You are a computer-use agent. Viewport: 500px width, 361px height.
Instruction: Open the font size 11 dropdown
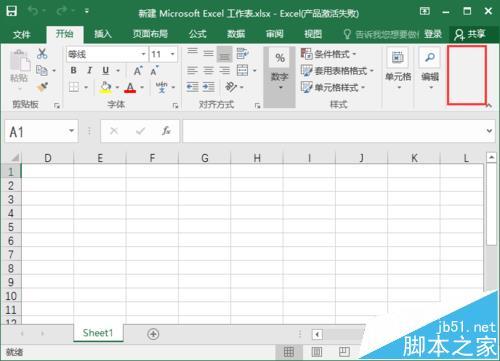click(172, 54)
